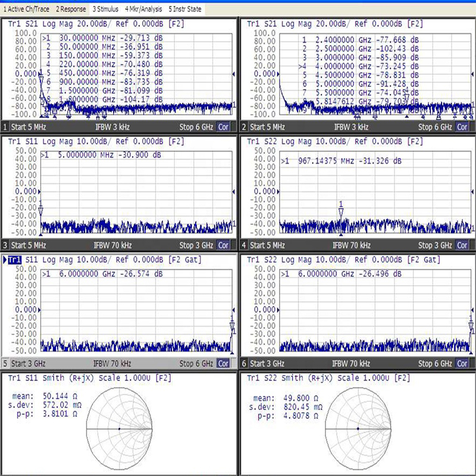476x476 pixels.
Task: Select marker row '3.0000000 GHz -85.909 dB'
Action: point(360,58)
